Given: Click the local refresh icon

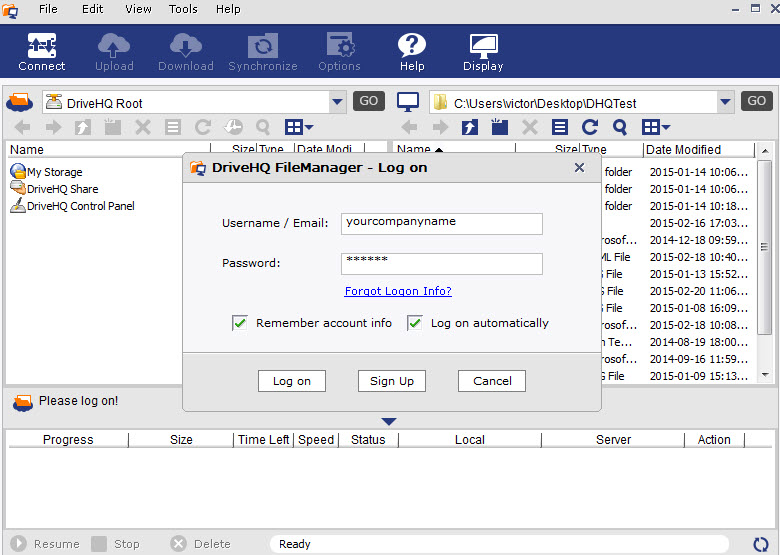Looking at the screenshot, I should [x=590, y=127].
